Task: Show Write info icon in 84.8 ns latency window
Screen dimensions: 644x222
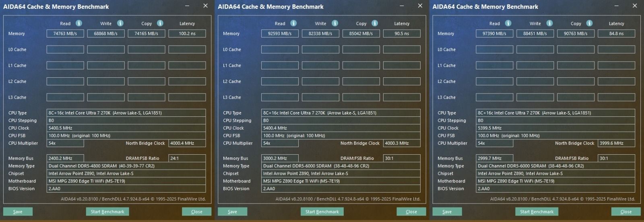Action: [549, 23]
